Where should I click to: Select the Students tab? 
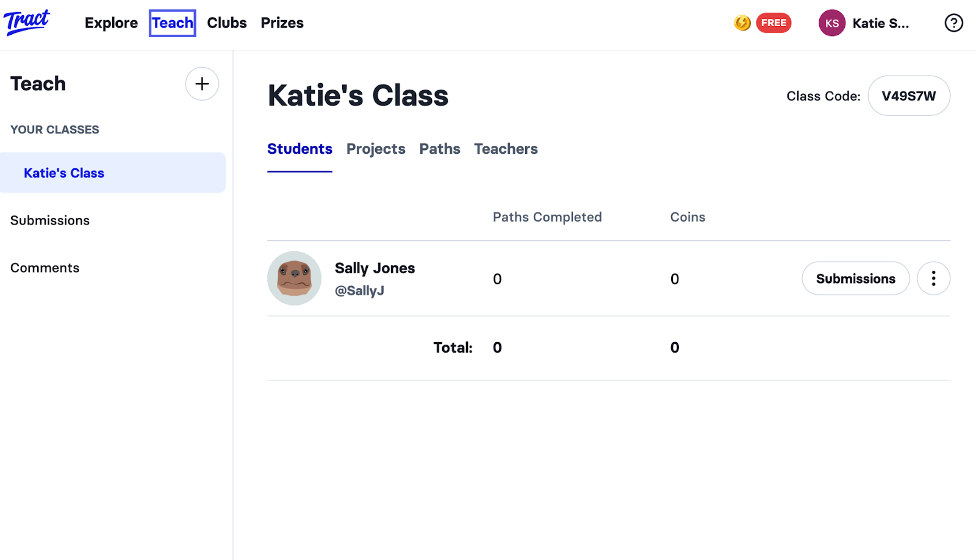[x=300, y=149]
